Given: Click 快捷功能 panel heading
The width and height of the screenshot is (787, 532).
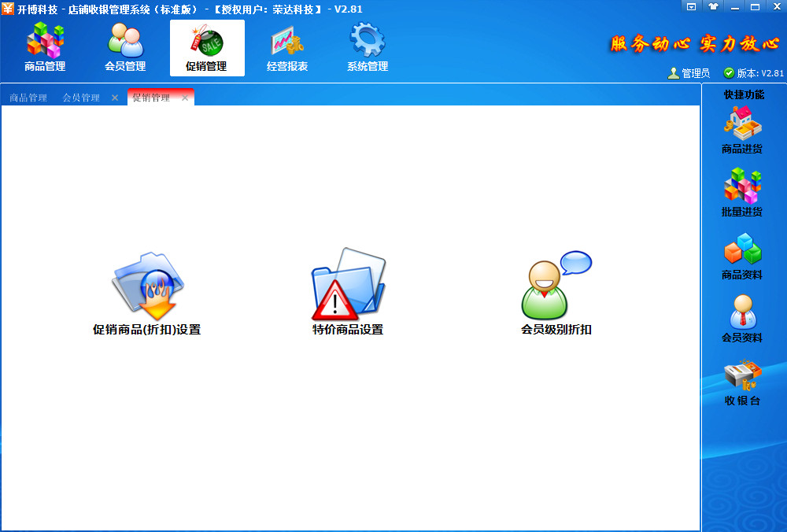Looking at the screenshot, I should click(x=744, y=95).
